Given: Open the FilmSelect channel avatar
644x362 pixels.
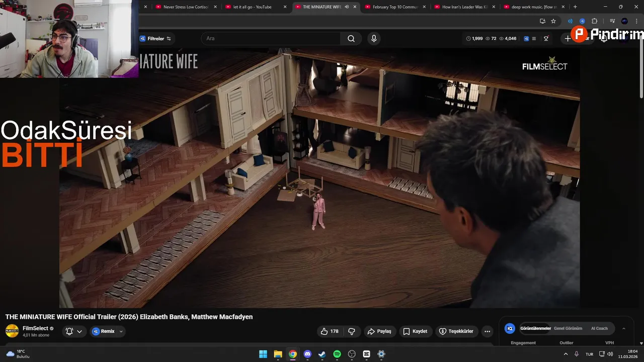Looking at the screenshot, I should tap(12, 331).
